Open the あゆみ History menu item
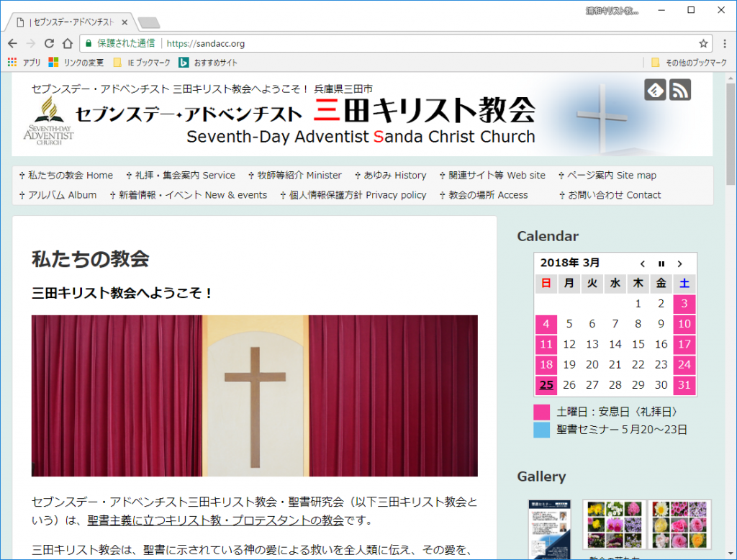Screen dimensions: 737x560 391,176
